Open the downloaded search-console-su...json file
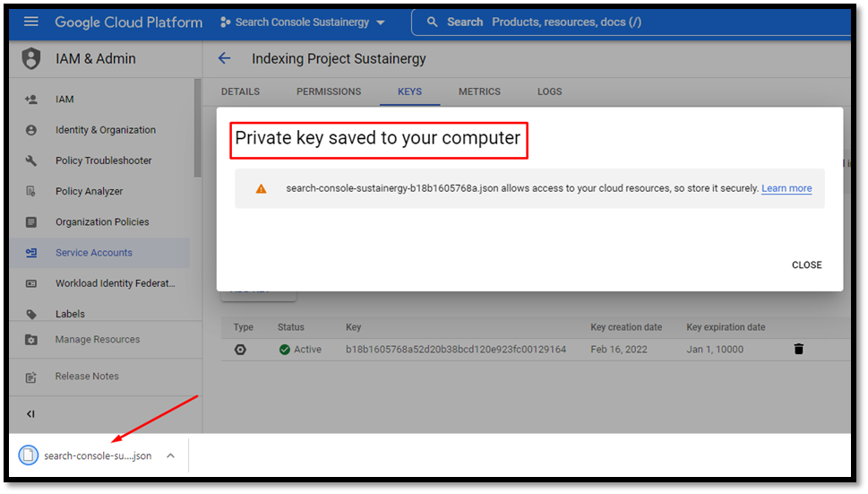The height and width of the screenshot is (494, 868). point(98,455)
